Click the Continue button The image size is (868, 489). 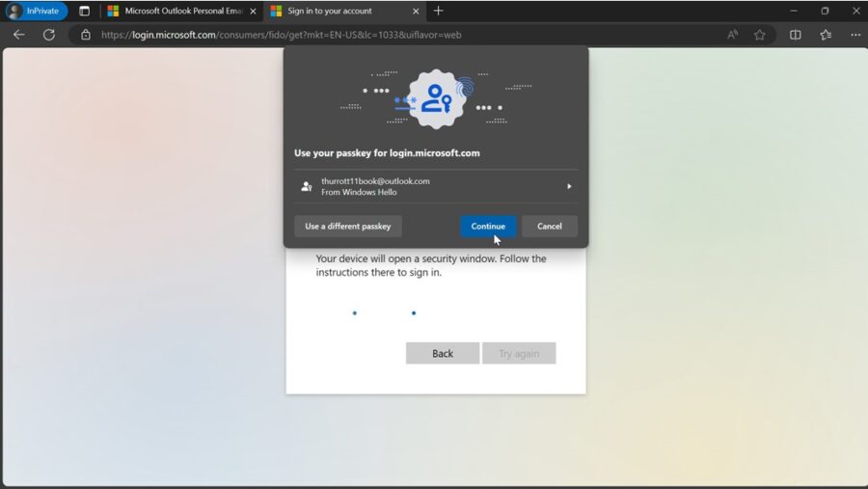coord(488,226)
